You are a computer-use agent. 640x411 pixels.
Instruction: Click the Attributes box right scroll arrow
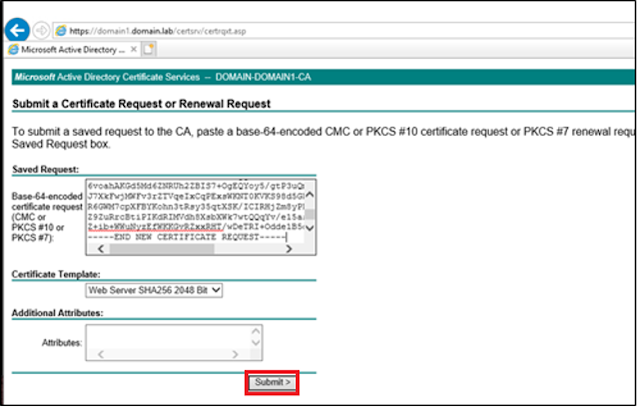point(235,355)
